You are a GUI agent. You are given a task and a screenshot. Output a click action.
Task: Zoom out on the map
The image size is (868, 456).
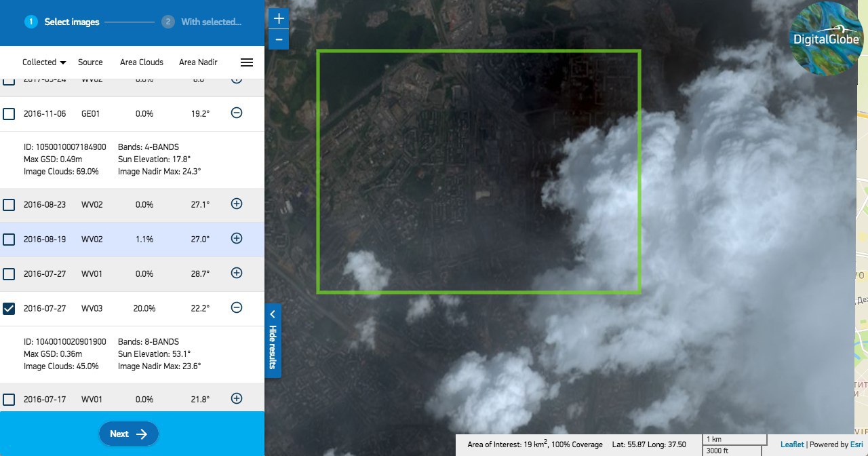click(x=279, y=39)
